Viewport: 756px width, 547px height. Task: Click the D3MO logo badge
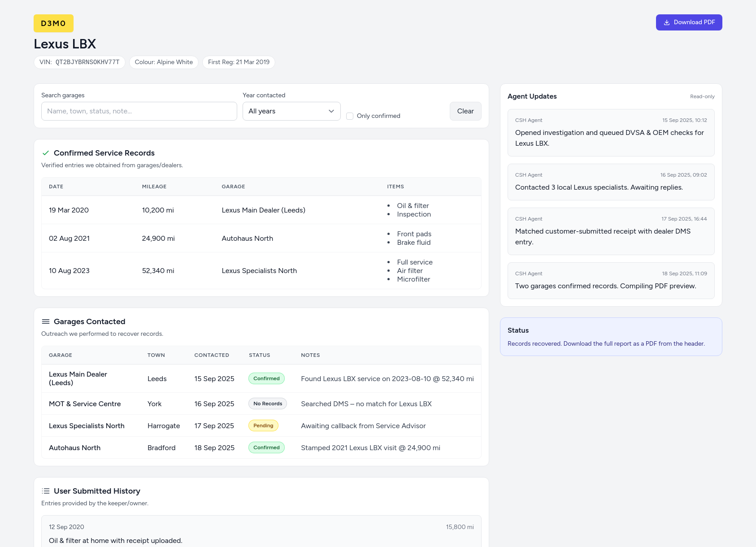[x=53, y=23]
